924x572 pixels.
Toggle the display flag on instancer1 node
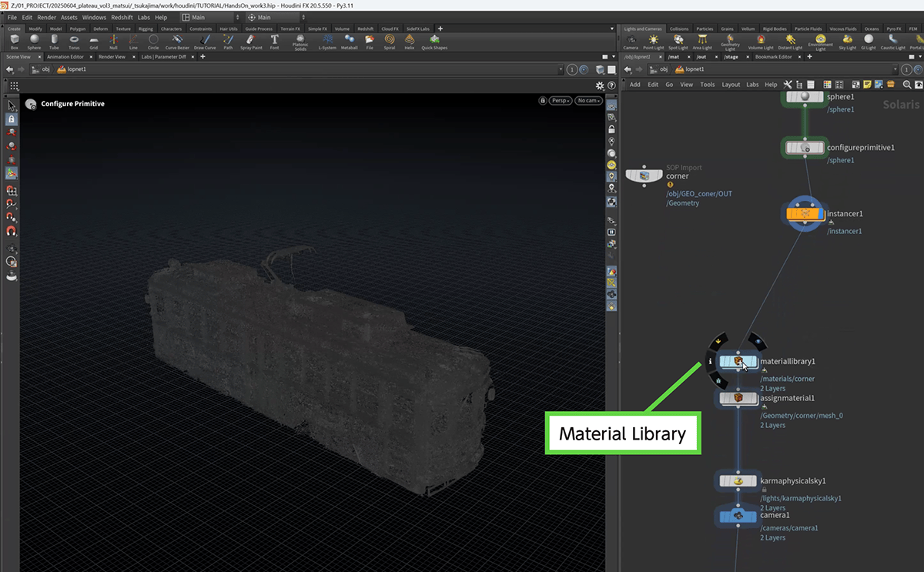point(820,213)
